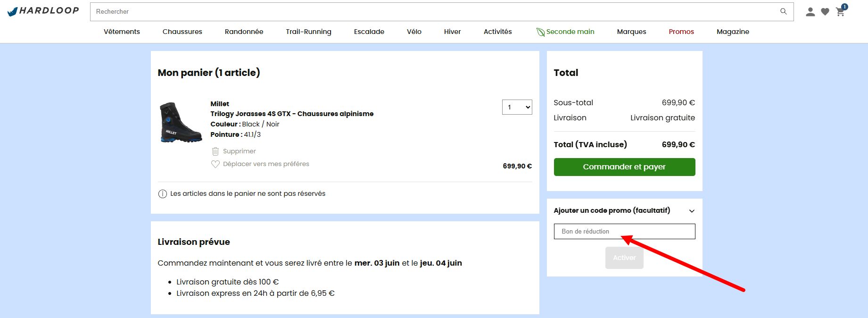Click the item price 699,90 € in cart row
The image size is (868, 318).
click(517, 166)
